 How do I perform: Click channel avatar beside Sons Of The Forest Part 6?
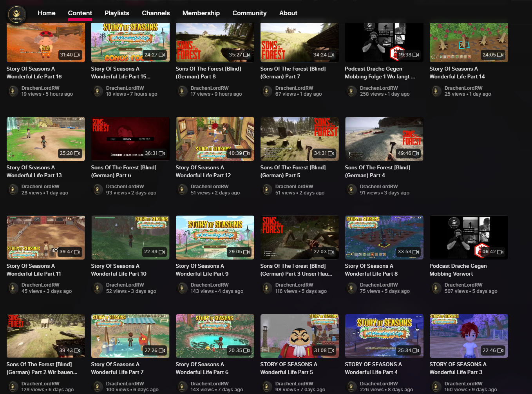[98, 190]
